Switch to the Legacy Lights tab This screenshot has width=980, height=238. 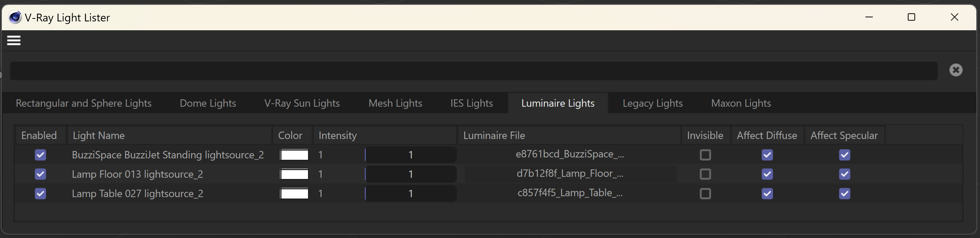(x=653, y=103)
